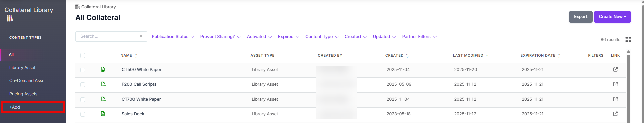
Task: Clear the search box with the X icon
Action: [x=141, y=36]
